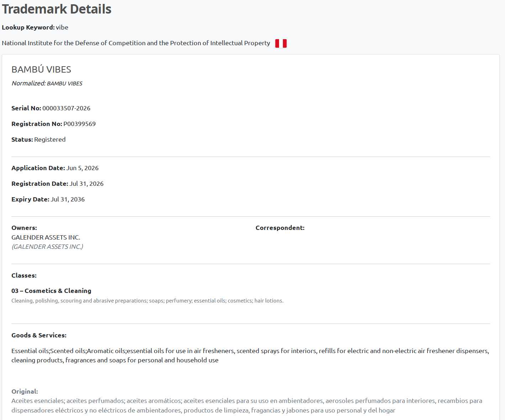Screen dimensions: 505x420
Task: Click the "Serial No:" label
Action: [x=26, y=108]
